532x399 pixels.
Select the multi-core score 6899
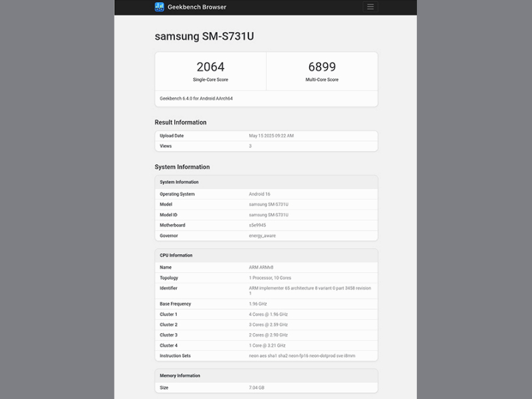point(322,67)
